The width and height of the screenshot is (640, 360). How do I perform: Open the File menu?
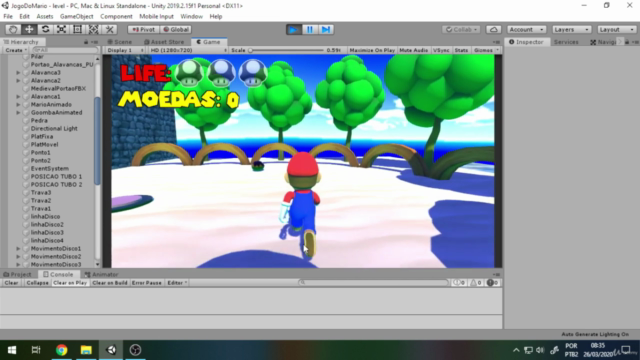coord(8,17)
